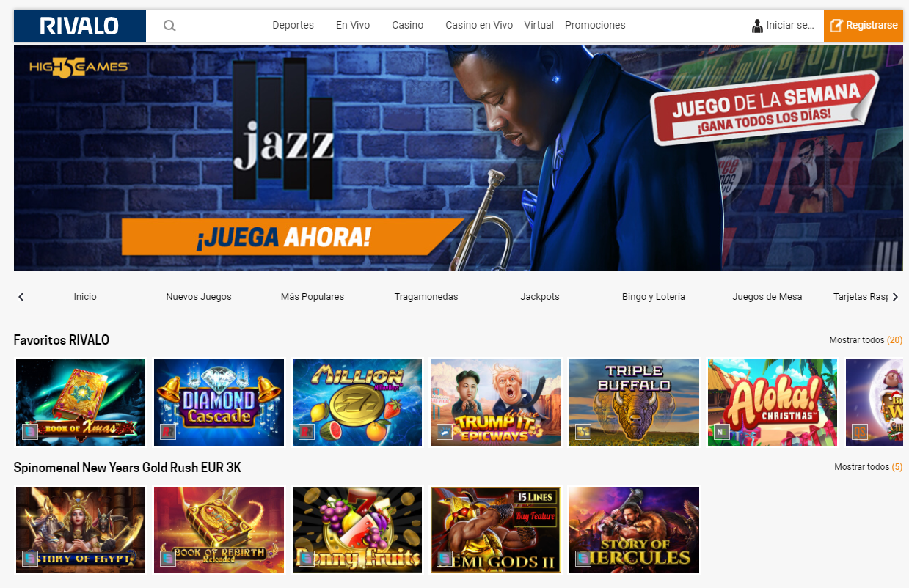Click provider badge on Demi Gods II
The width and height of the screenshot is (909, 588).
tap(445, 559)
